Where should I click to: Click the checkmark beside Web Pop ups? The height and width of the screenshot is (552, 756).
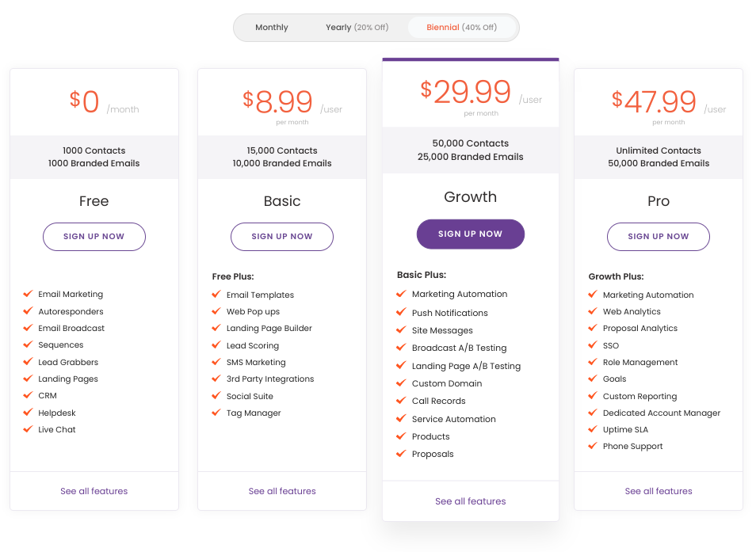(x=216, y=311)
